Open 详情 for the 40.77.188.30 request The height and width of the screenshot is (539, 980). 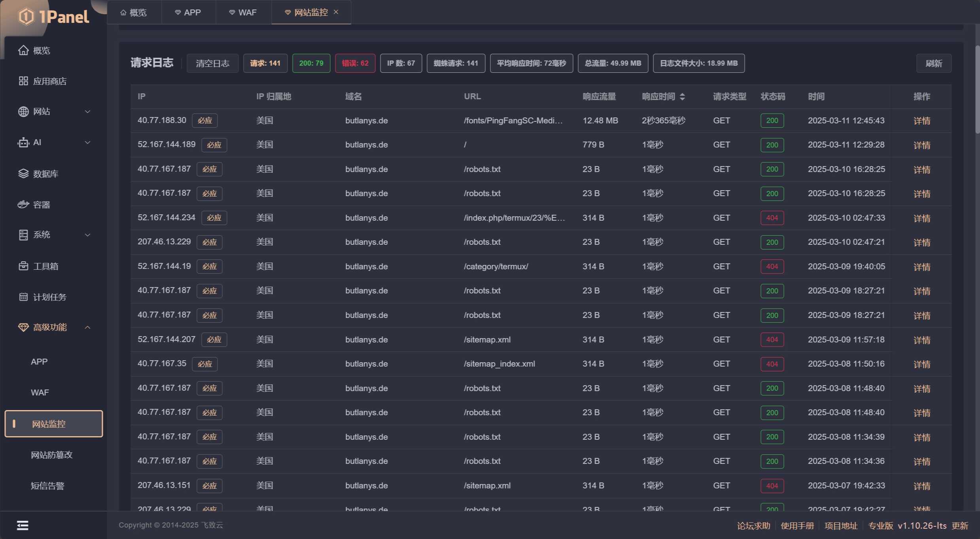(x=921, y=121)
